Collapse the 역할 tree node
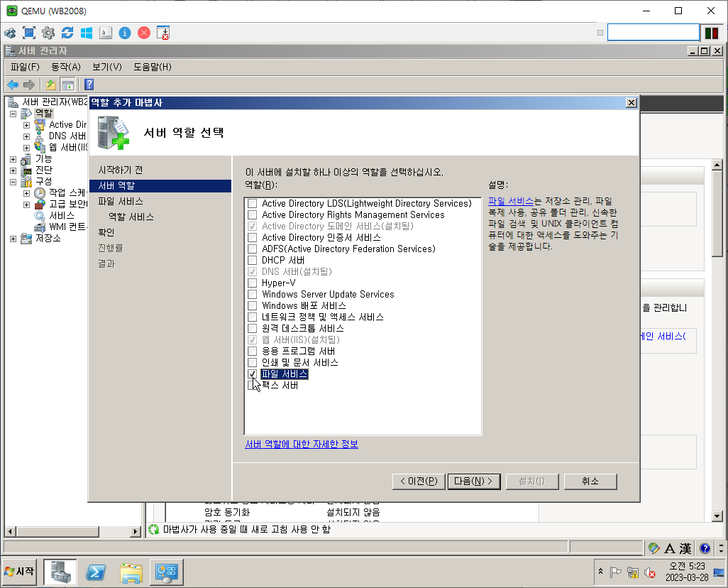This screenshot has width=728, height=588. (13, 114)
